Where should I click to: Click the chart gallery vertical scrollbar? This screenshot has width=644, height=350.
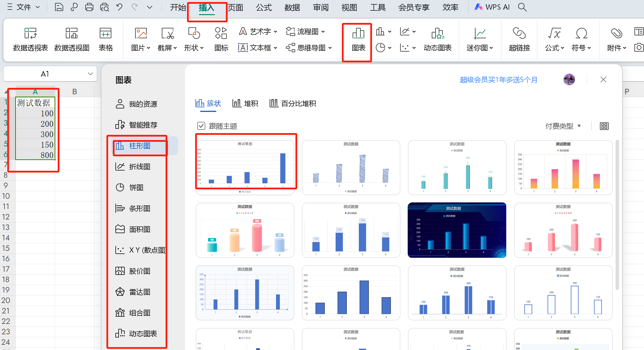tap(617, 215)
